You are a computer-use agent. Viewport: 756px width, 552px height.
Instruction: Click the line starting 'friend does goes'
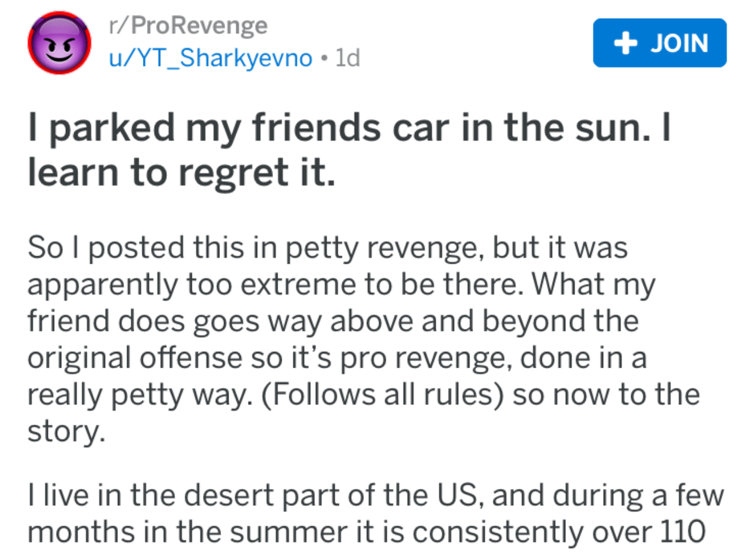(332, 321)
